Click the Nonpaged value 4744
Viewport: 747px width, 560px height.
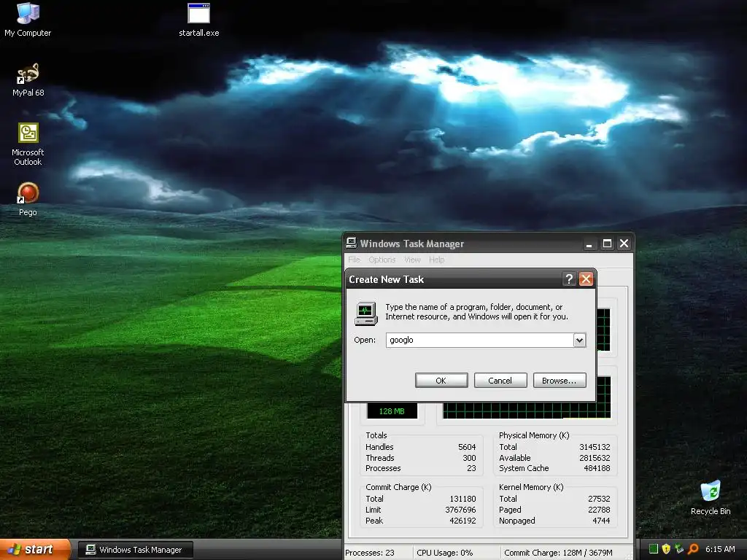click(x=601, y=521)
